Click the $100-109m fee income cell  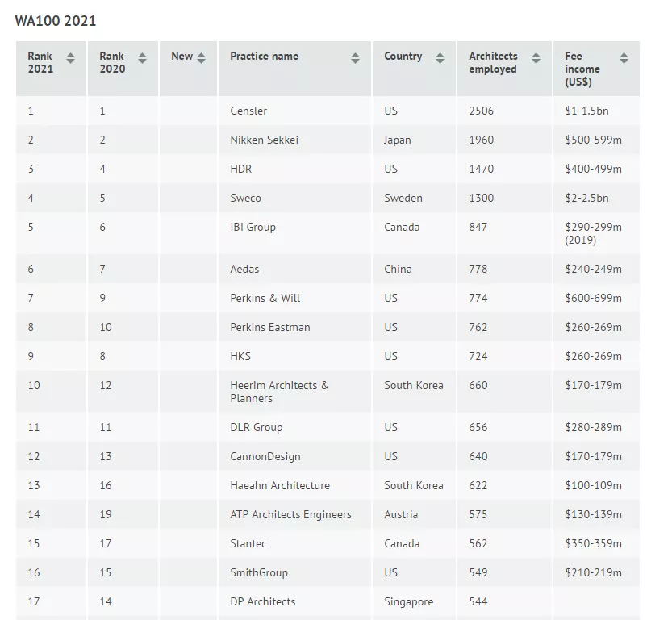[x=596, y=485]
